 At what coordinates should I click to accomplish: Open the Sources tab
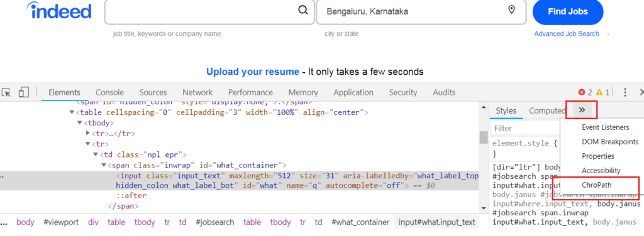153,92
